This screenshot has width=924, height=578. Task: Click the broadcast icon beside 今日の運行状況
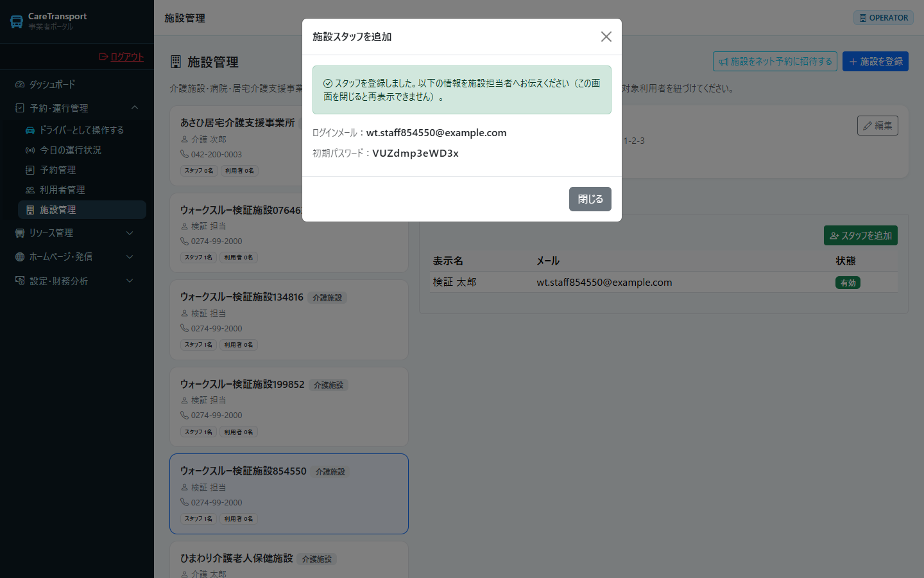coord(30,150)
